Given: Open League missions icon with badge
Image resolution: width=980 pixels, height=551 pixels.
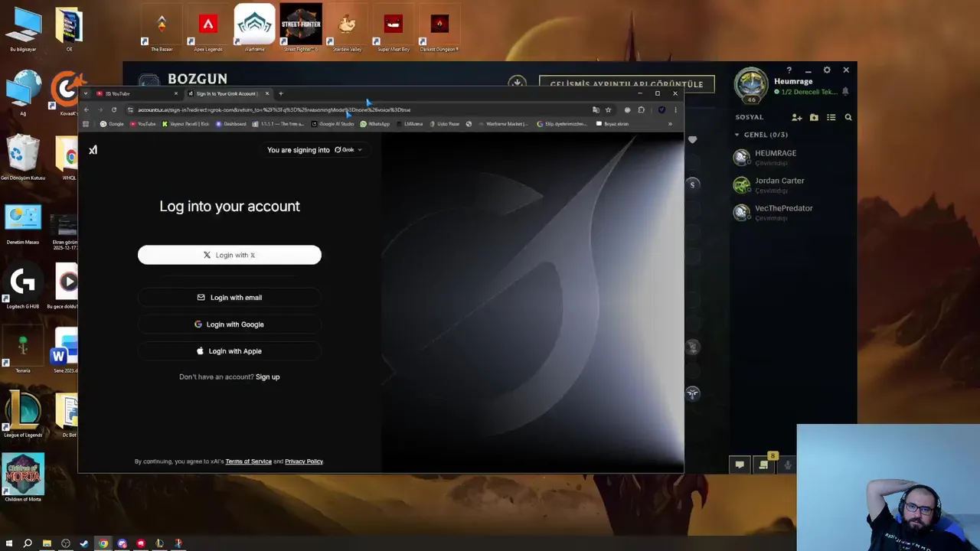Looking at the screenshot, I should tap(764, 464).
